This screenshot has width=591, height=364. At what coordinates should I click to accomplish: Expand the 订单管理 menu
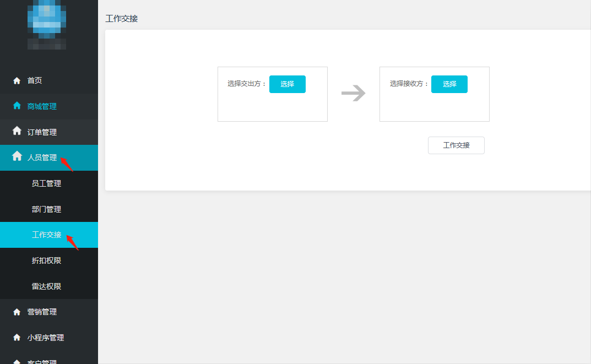pos(49,132)
